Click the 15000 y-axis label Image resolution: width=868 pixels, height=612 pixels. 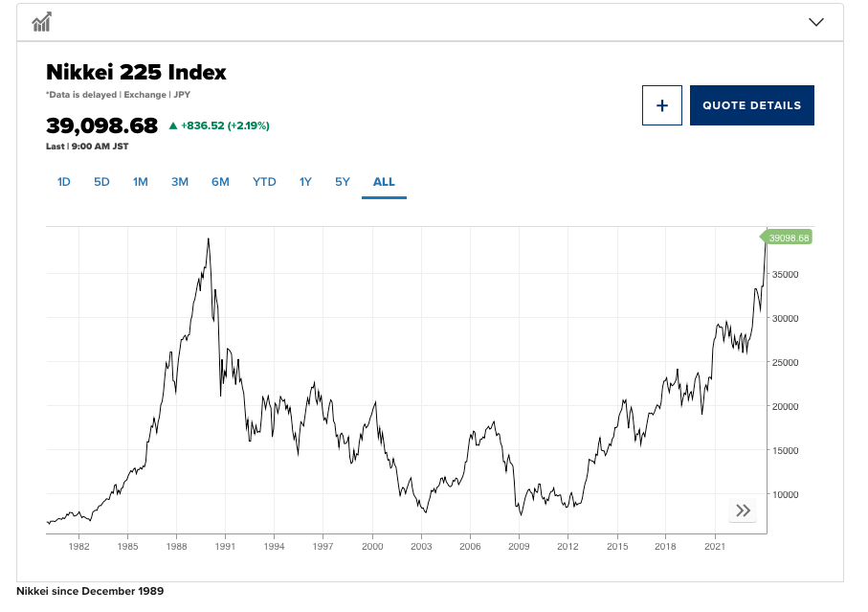click(x=786, y=450)
